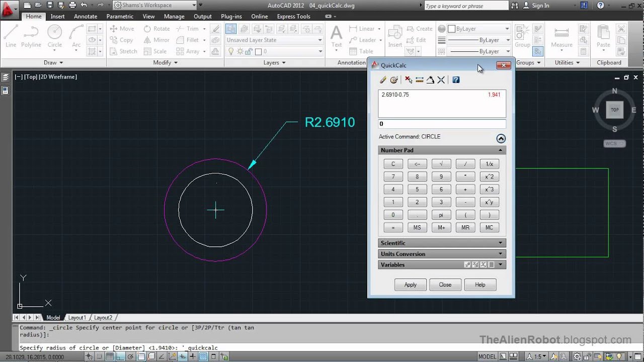This screenshot has height=362, width=644.
Task: Click the Plot print icon in quick access toolbar
Action: tap(72, 5)
